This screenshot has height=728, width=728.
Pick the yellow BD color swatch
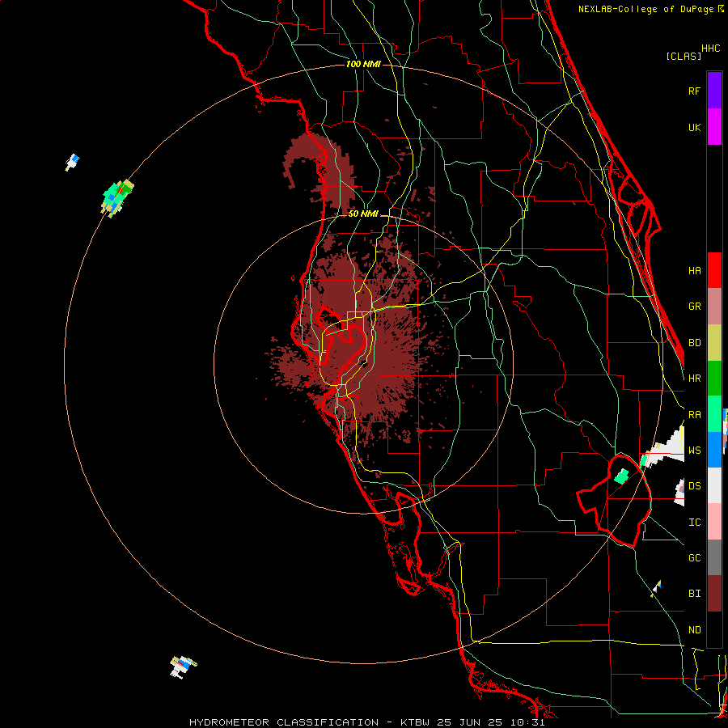(714, 342)
